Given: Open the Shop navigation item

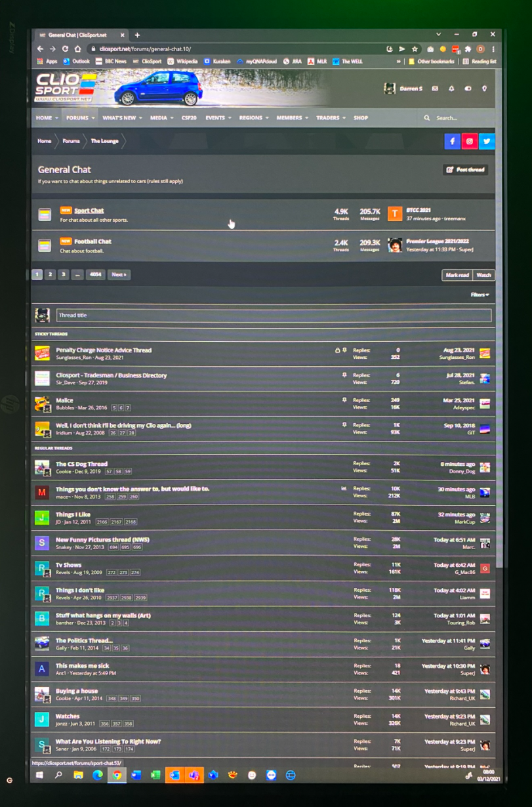Looking at the screenshot, I should click(361, 118).
